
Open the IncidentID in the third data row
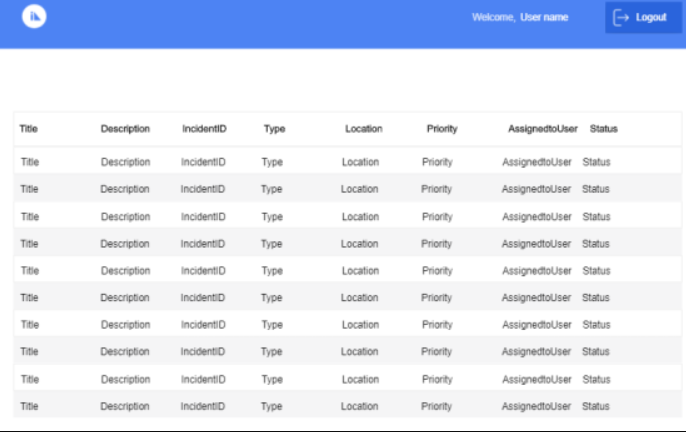(x=203, y=216)
